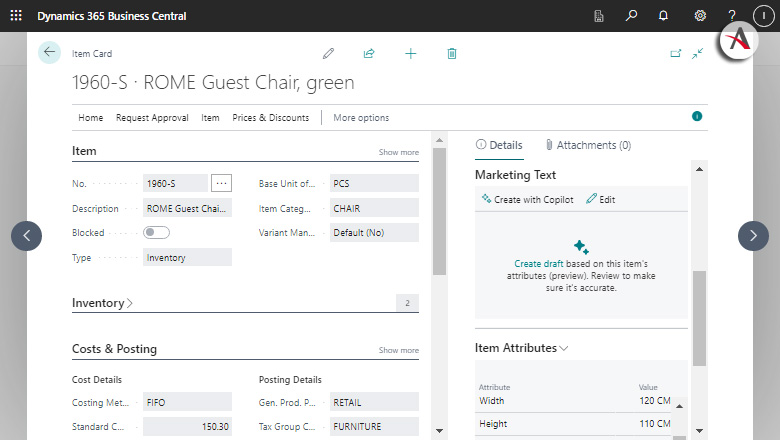
Task: Click Show more in the Item section
Action: [x=398, y=152]
